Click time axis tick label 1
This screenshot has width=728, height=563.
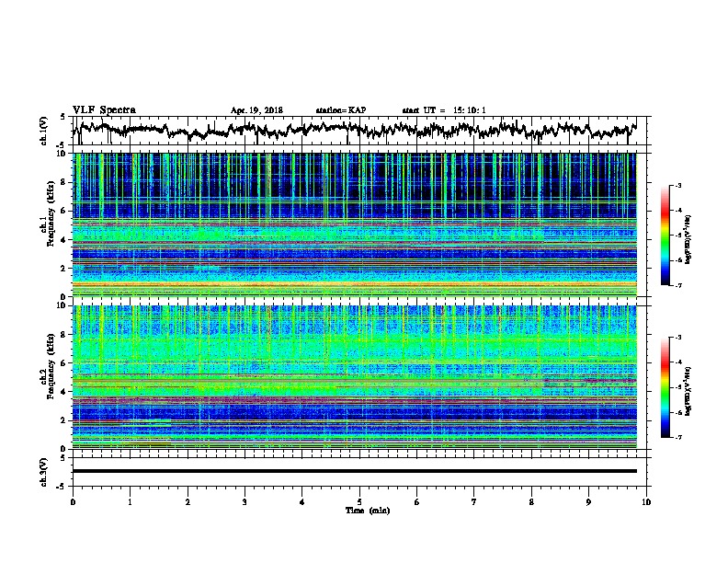click(130, 502)
